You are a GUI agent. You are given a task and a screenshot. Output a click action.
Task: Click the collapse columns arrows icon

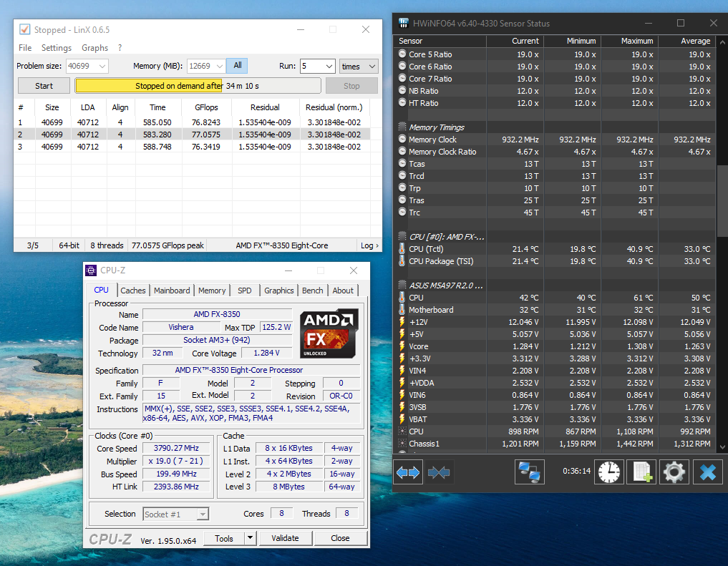[x=439, y=472]
